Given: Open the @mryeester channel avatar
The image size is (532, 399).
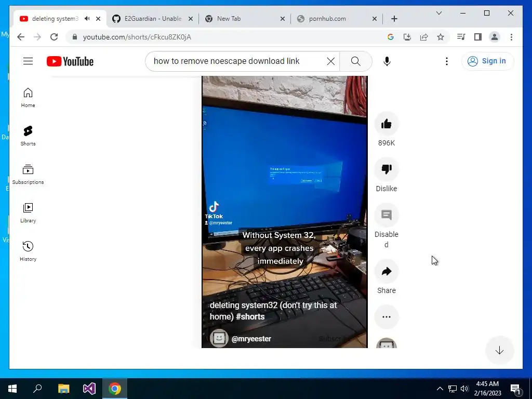Looking at the screenshot, I should pos(219,338).
